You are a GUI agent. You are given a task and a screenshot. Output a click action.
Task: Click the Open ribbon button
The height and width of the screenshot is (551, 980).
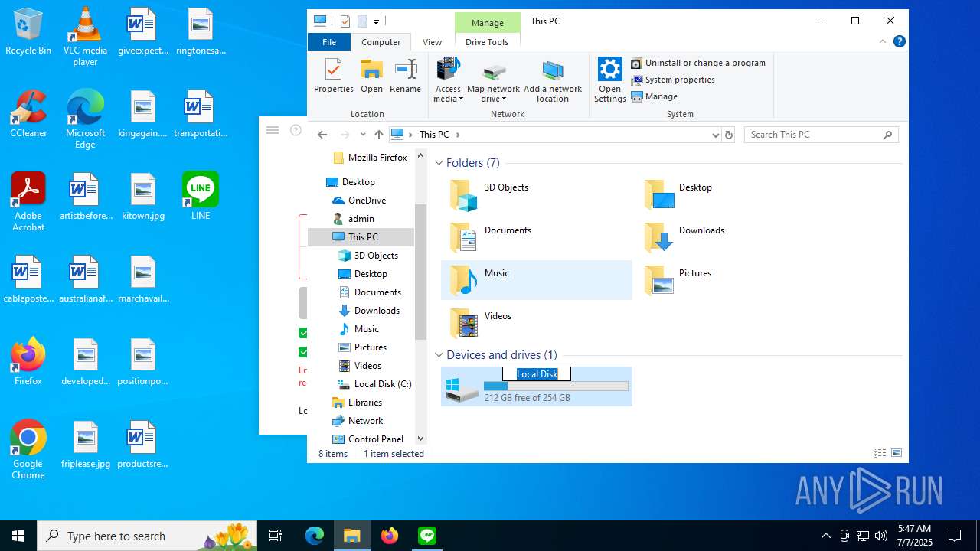click(x=371, y=76)
